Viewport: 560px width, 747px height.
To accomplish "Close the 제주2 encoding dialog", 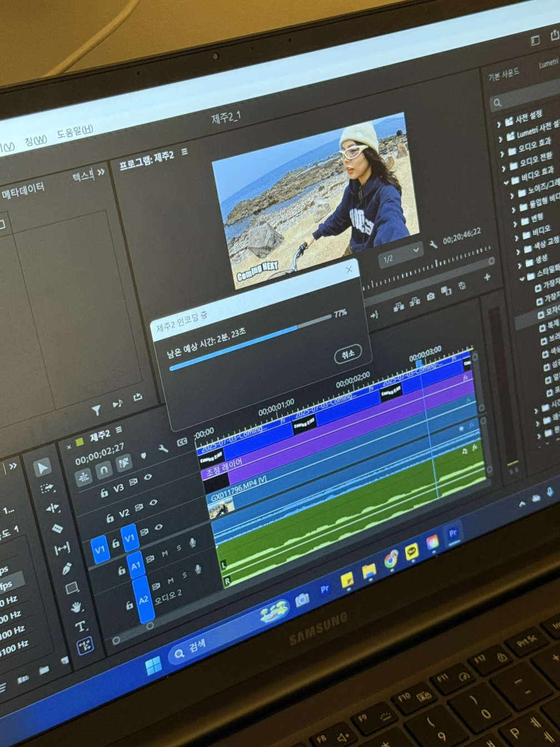I will pos(349,270).
